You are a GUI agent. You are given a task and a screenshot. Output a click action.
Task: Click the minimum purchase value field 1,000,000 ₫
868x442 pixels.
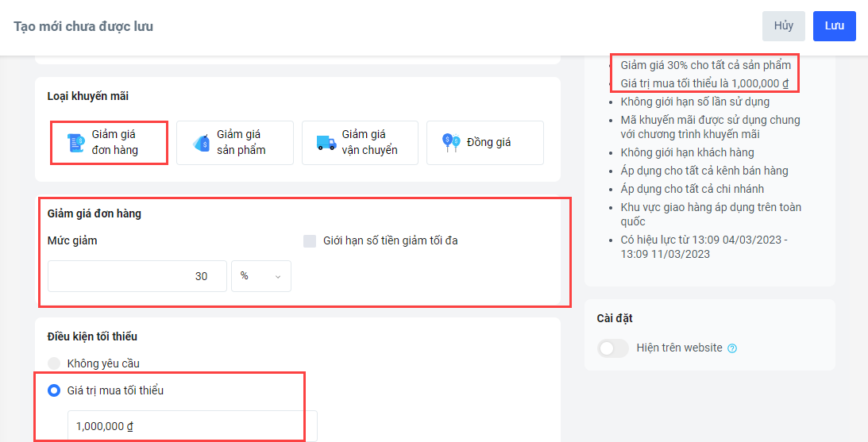coord(193,426)
